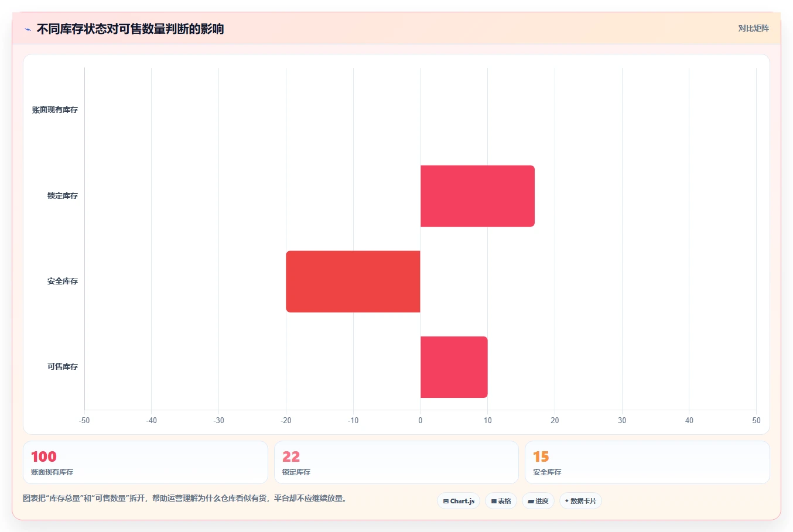The width and height of the screenshot is (793, 532).
Task: Click the x-axis tick label 30
Action: [x=622, y=421]
